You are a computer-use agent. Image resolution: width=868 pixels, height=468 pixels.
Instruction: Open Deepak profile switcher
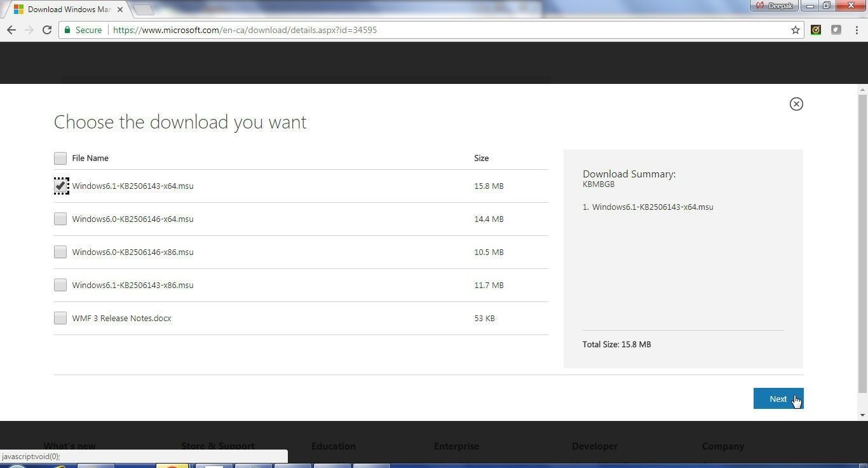click(774, 6)
